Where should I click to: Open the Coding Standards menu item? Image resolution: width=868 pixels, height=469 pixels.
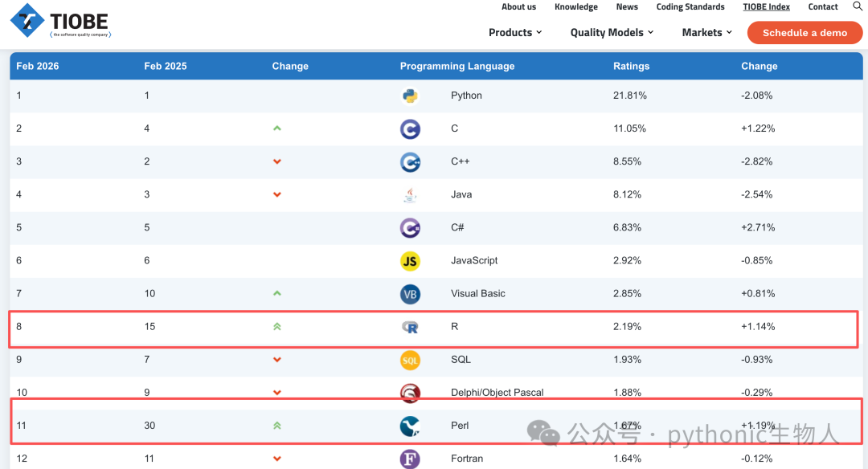click(690, 6)
